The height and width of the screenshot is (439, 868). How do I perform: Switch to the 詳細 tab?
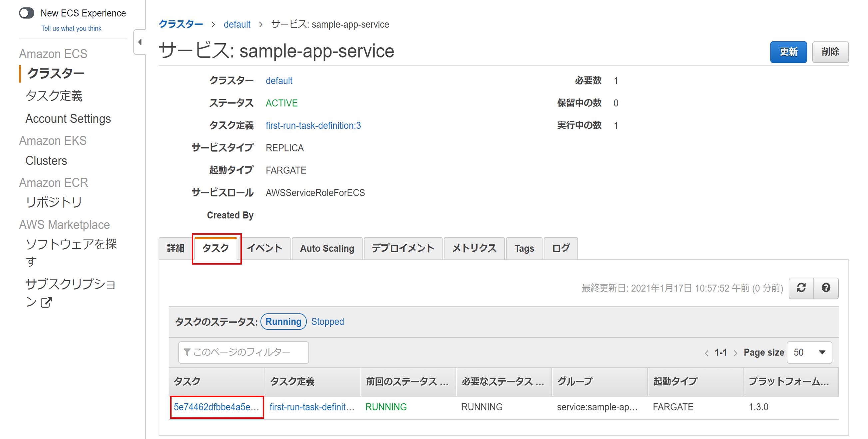(x=175, y=248)
